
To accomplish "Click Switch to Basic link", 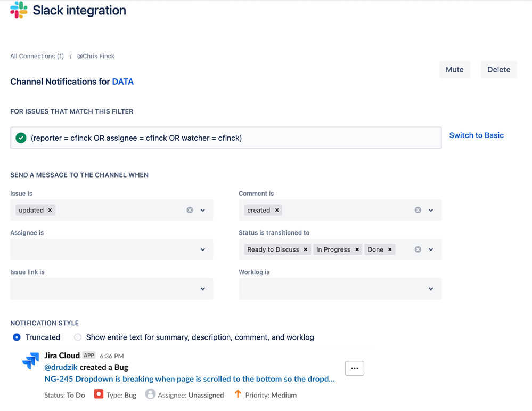I will pos(477,135).
